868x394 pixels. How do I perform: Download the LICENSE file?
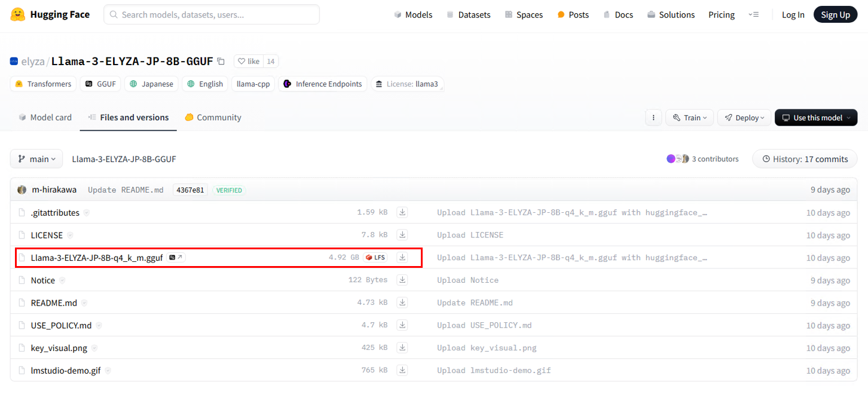402,234
